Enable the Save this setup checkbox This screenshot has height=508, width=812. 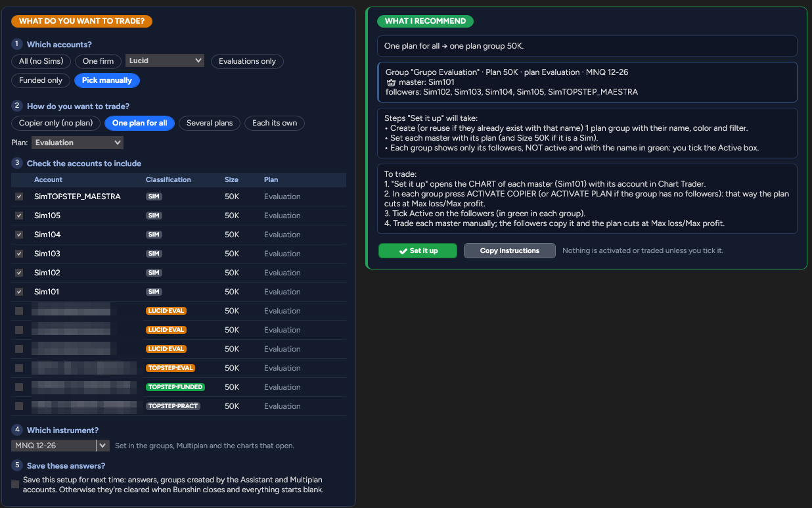(x=15, y=484)
